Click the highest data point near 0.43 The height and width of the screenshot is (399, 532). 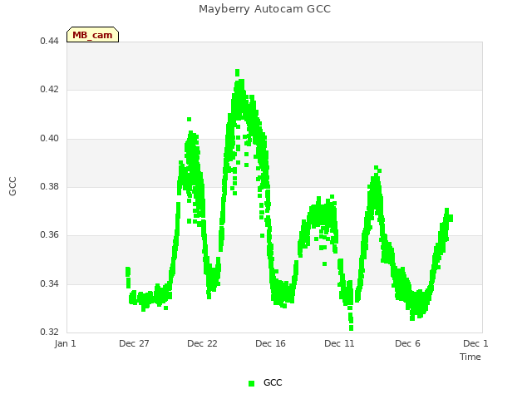click(x=237, y=72)
